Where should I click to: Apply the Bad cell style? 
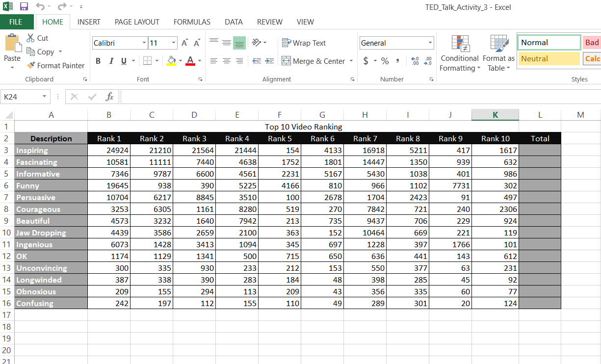[592, 43]
